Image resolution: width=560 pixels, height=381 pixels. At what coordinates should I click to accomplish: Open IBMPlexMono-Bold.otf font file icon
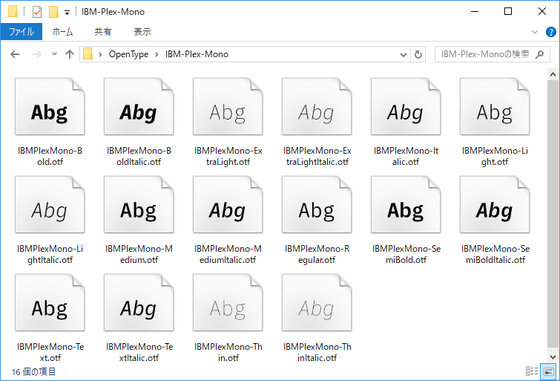pyautogui.click(x=50, y=107)
